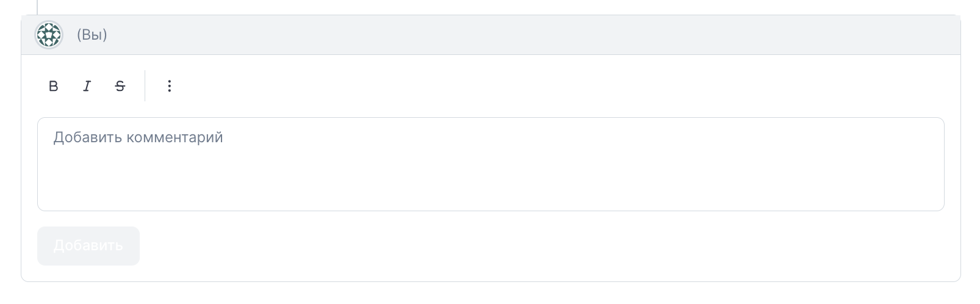The image size is (980, 304).
Task: Enable bold text in comment editor
Action: [x=53, y=86]
